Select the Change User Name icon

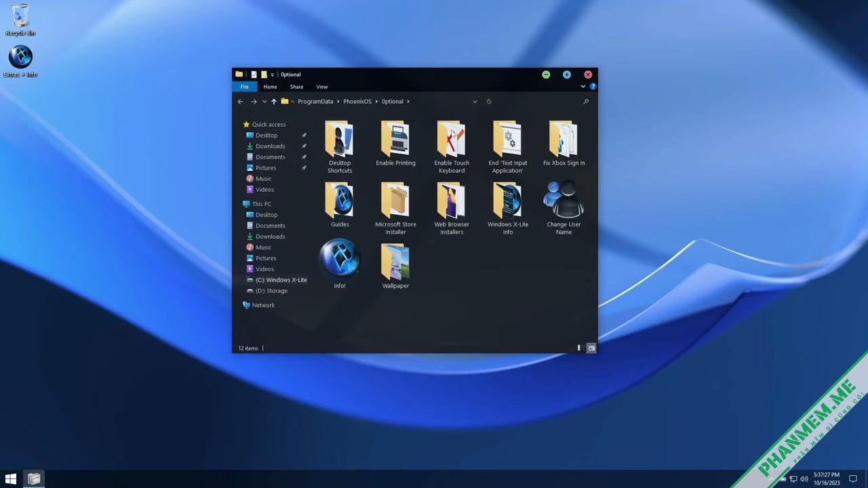[564, 208]
